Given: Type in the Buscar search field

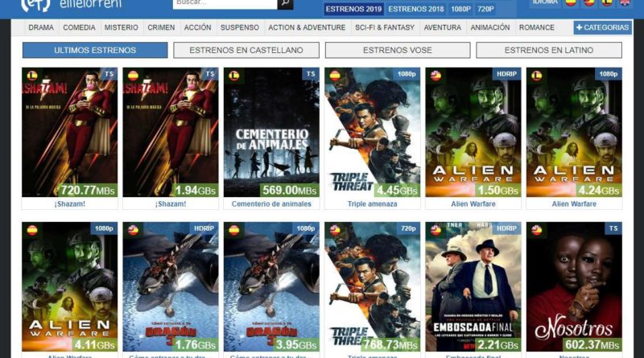Looking at the screenshot, I should click(x=225, y=4).
